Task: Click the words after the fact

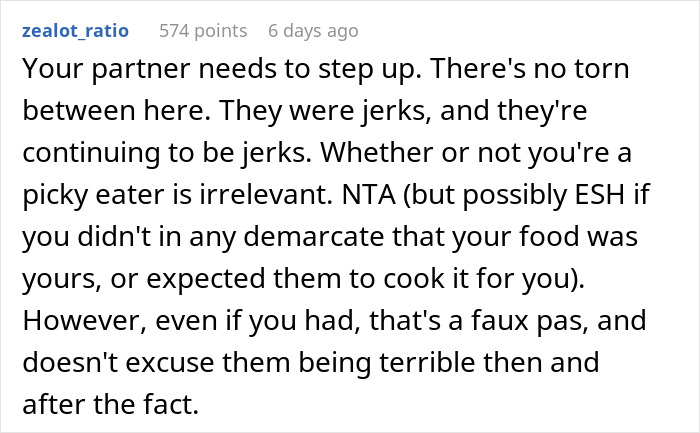Action: click(x=111, y=404)
